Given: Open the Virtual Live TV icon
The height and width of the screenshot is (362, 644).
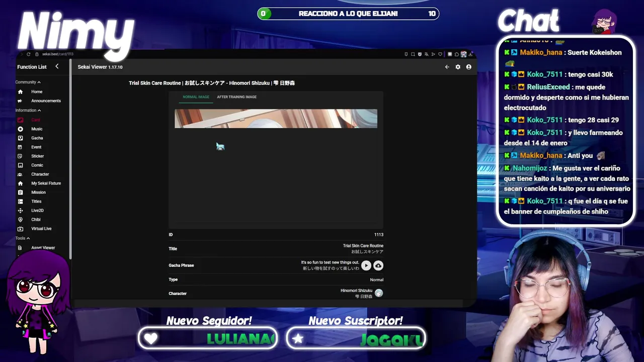Looking at the screenshot, I should click(20, 229).
